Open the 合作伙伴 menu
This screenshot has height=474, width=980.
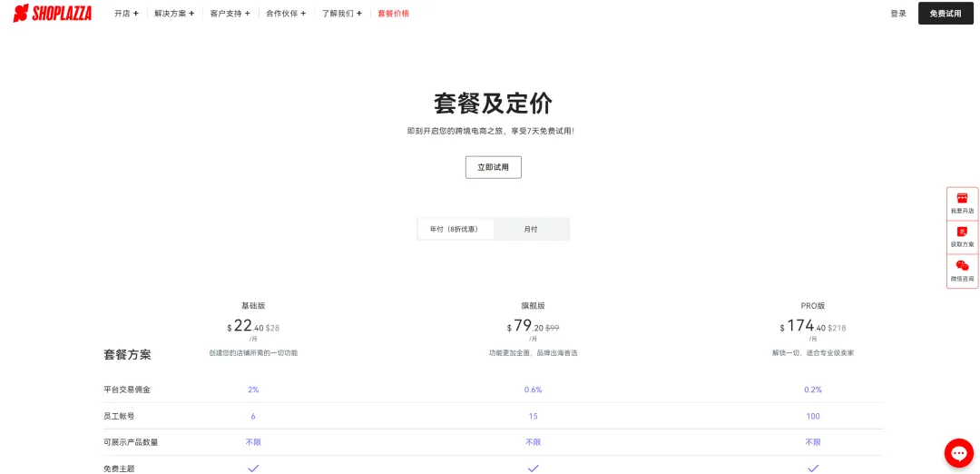286,14
